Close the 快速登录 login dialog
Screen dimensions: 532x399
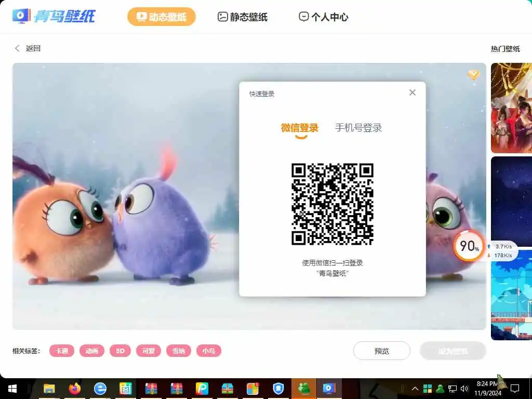coord(412,92)
